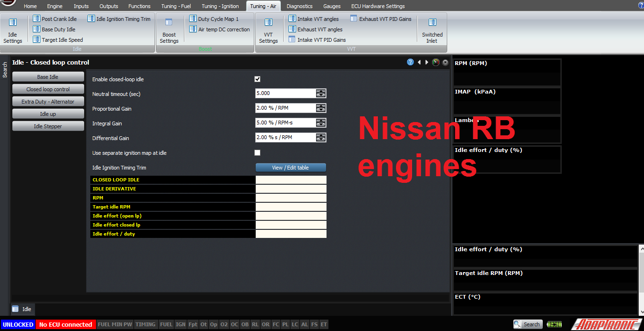Click the Closed loop control button
Viewport: 644px width, 331px height.
(x=48, y=89)
